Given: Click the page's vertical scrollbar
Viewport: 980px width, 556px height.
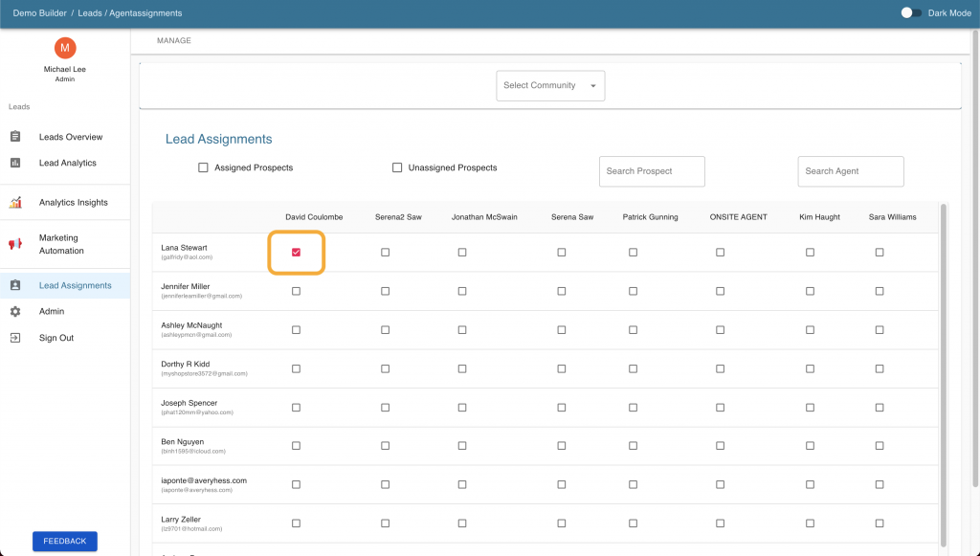Looking at the screenshot, I should coord(975,259).
